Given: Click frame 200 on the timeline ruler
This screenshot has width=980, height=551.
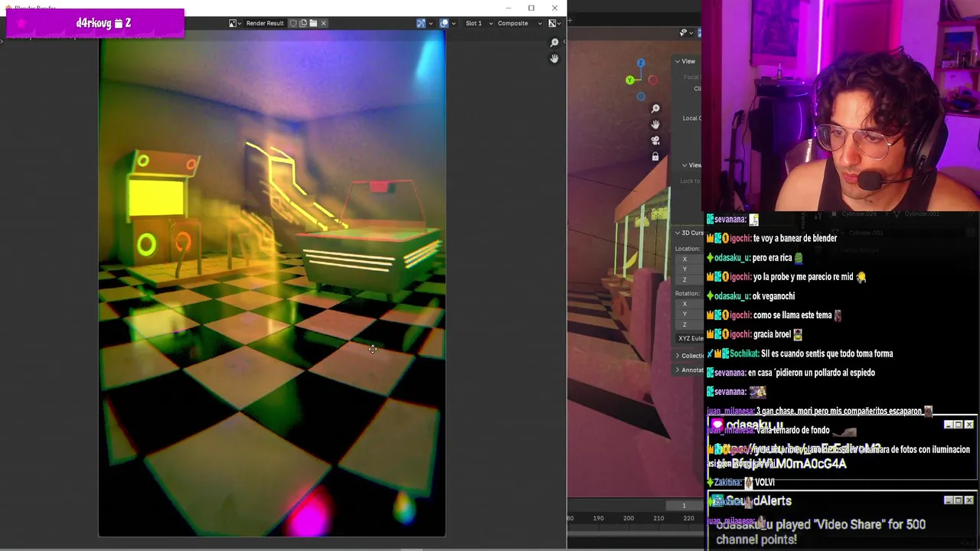Looking at the screenshot, I should point(628,518).
